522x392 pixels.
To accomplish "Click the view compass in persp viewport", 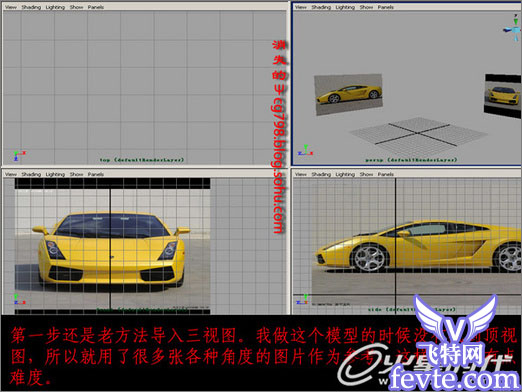I will click(512, 29).
